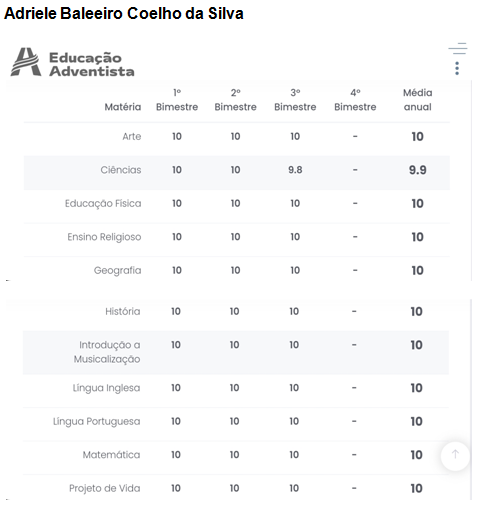Click the 1º Bimestre column header

click(x=177, y=100)
